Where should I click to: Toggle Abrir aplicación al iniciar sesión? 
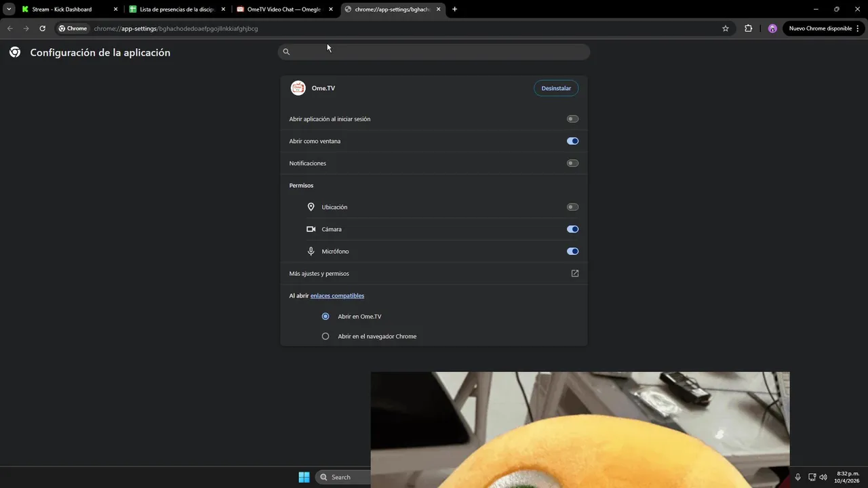click(573, 119)
